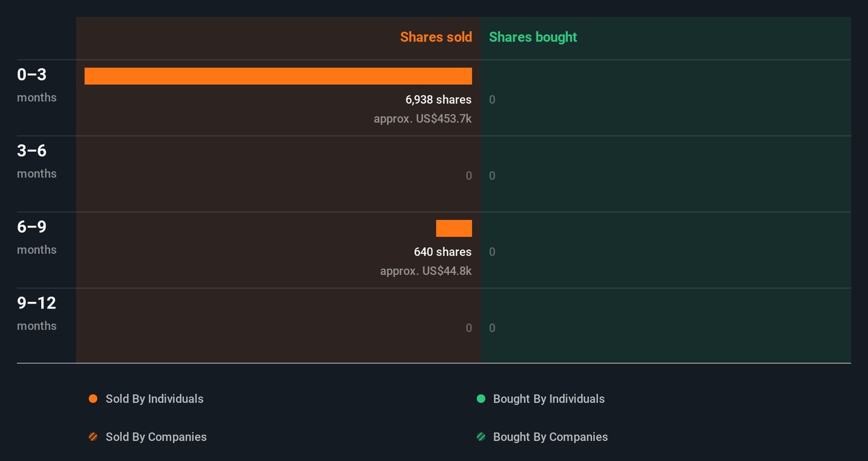Select the Shares bought column header
Viewport: 868px width, 461px height.
pos(533,37)
